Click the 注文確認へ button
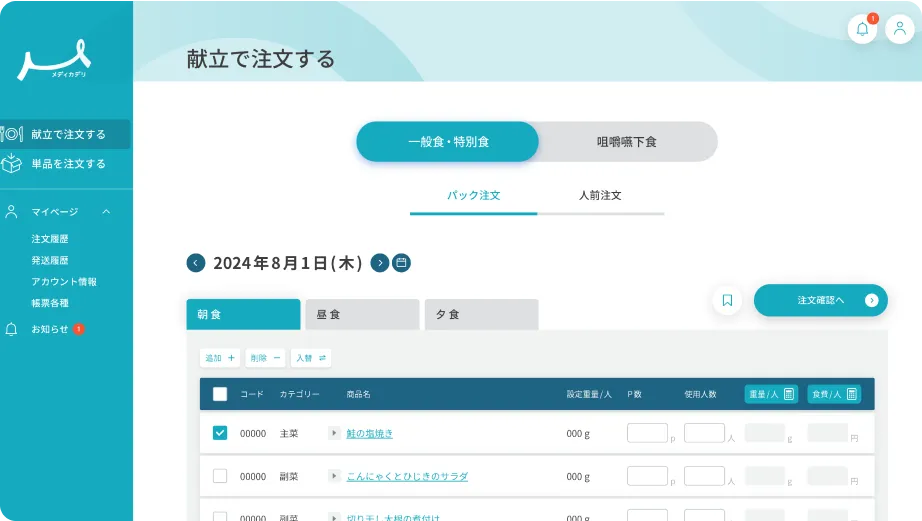 point(821,300)
